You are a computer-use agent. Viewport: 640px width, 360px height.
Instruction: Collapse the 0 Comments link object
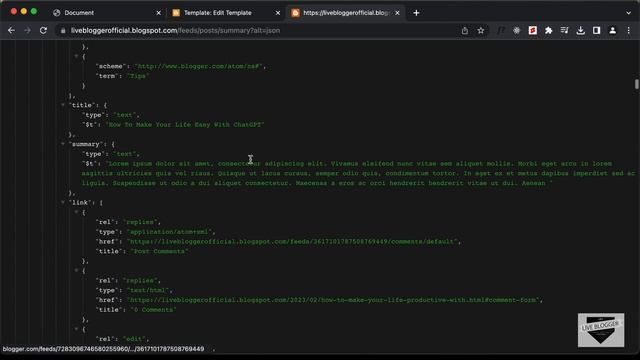[76, 270]
